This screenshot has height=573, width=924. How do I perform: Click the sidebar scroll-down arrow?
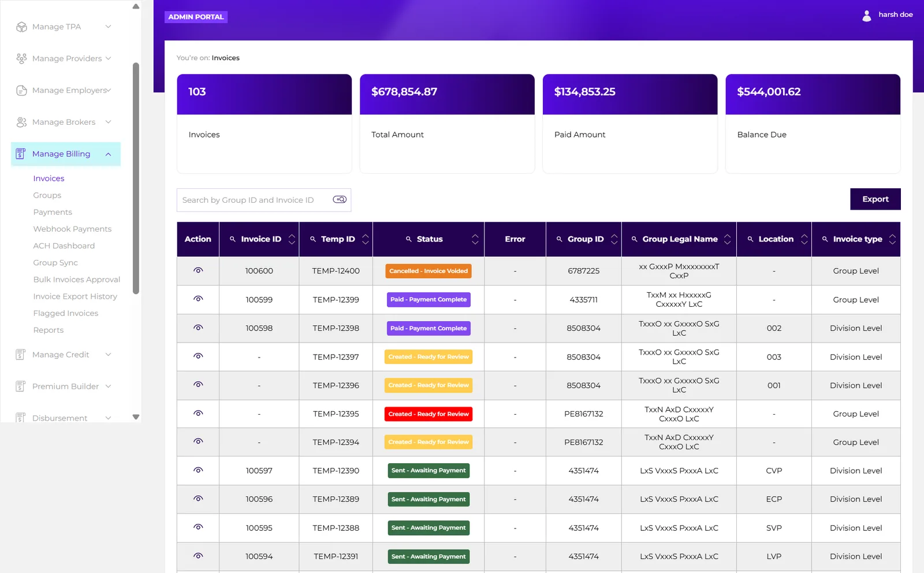[x=136, y=416]
